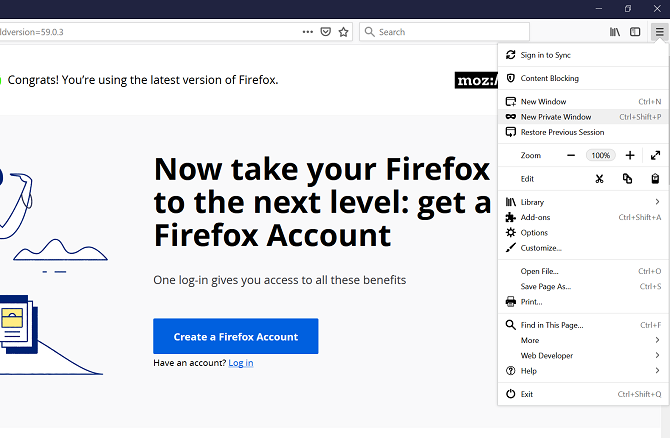The height and width of the screenshot is (438, 670).
Task: Select the More menu entry
Action: click(x=583, y=340)
